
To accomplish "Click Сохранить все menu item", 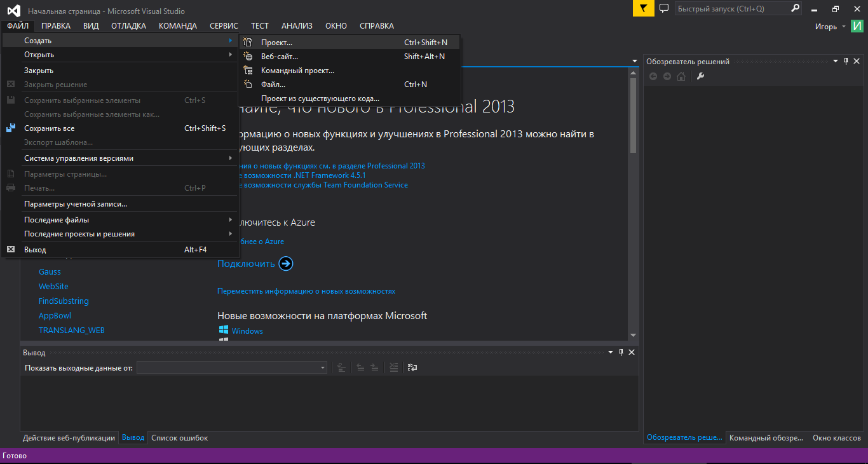I will (120, 128).
